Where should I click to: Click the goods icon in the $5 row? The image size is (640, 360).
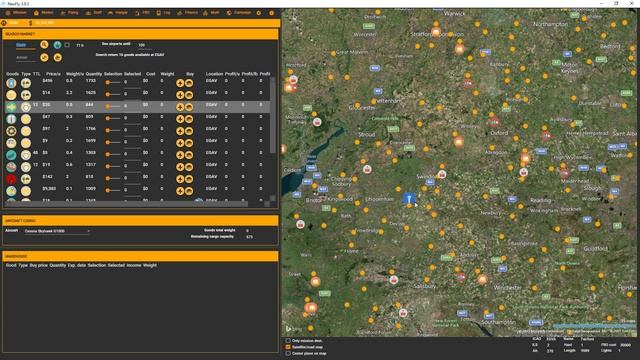(x=11, y=155)
